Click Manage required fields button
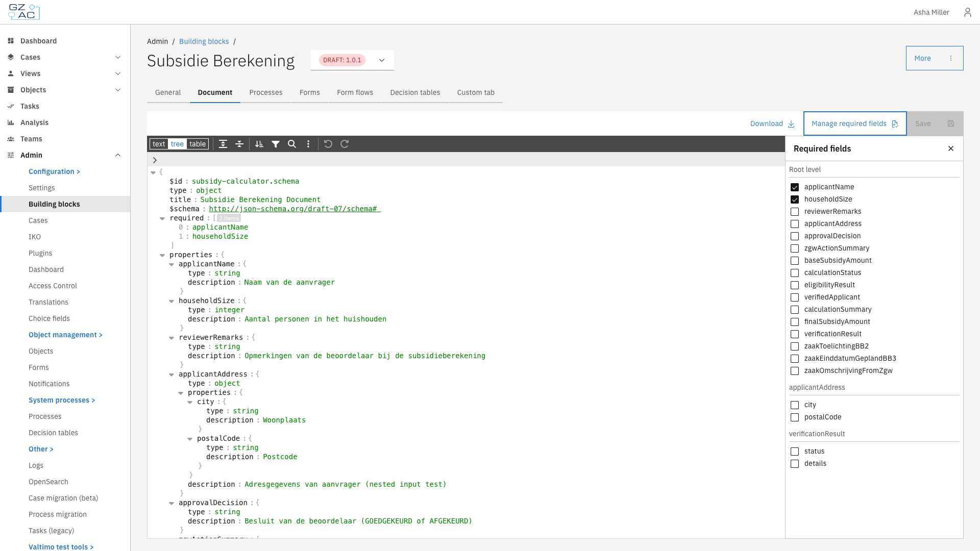 pos(855,123)
